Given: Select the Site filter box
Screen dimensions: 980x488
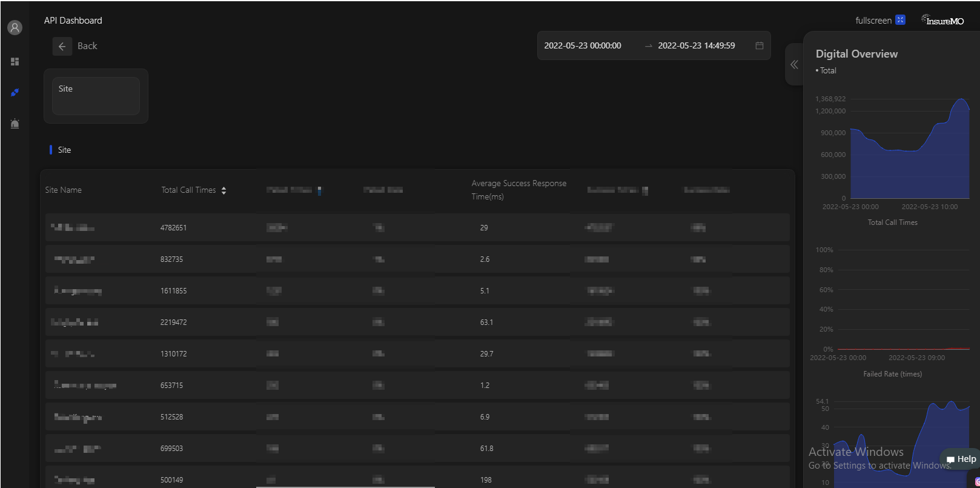Looking at the screenshot, I should (x=96, y=96).
